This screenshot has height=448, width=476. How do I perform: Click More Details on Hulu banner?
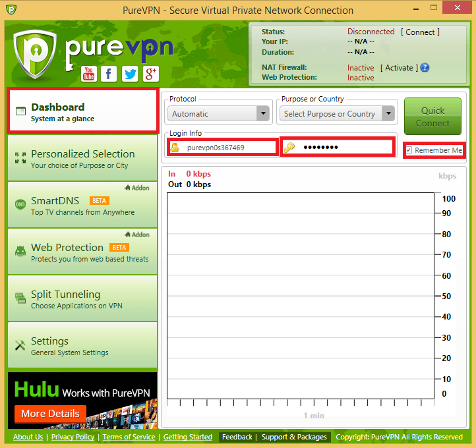[50, 414]
